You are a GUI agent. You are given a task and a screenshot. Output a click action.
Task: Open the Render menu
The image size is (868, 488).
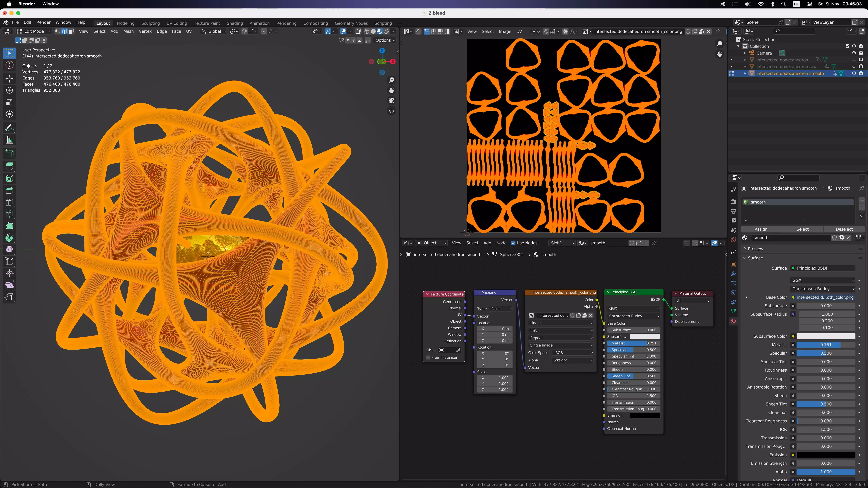[43, 22]
